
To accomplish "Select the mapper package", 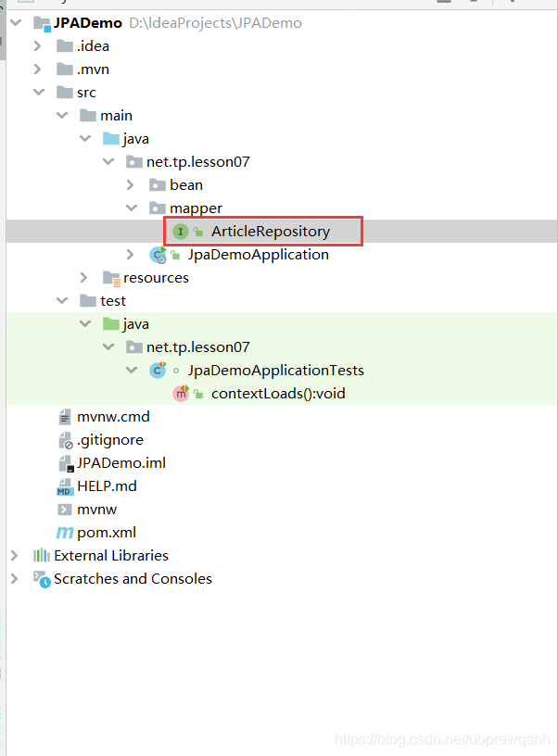I will point(196,208).
